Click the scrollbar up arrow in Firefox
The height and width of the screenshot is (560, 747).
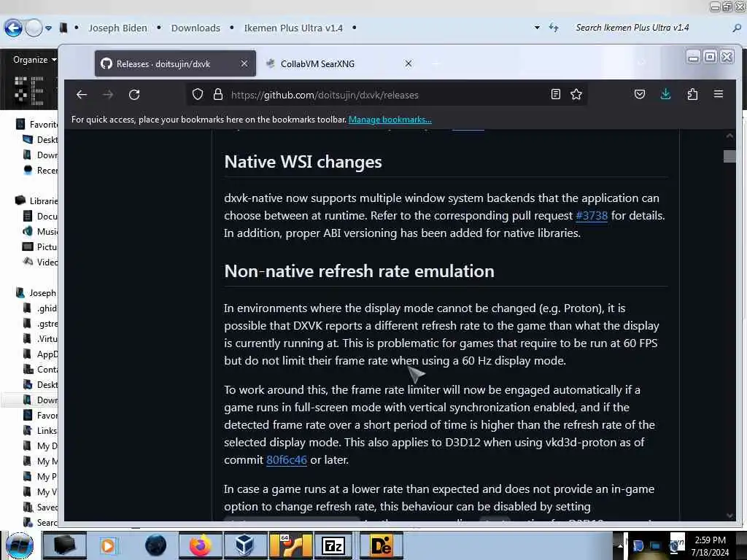pyautogui.click(x=729, y=136)
